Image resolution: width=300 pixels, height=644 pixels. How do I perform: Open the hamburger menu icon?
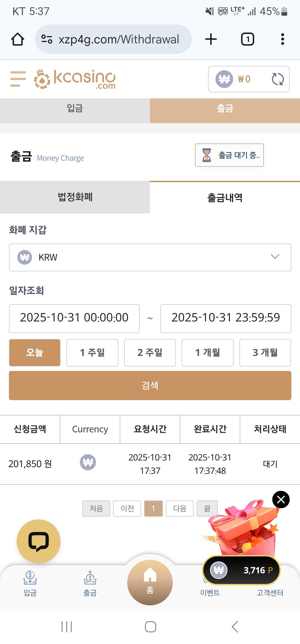point(18,79)
